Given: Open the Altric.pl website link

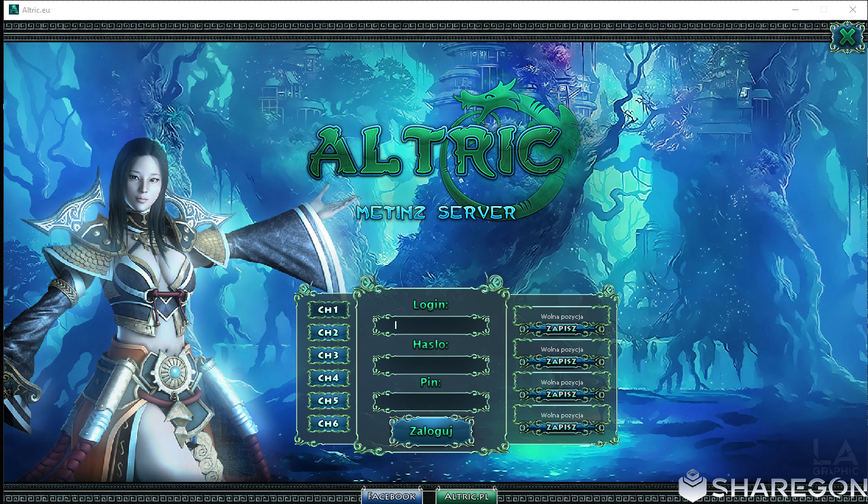Looking at the screenshot, I should click(x=467, y=496).
